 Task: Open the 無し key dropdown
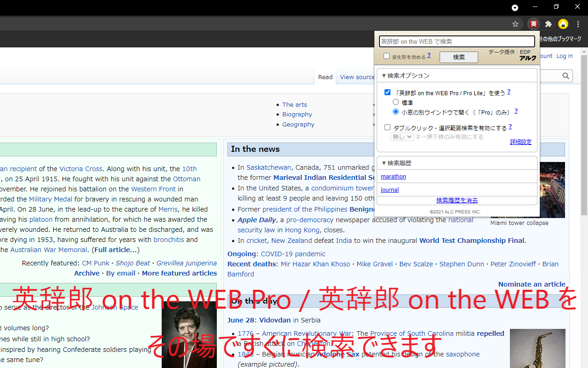402,137
